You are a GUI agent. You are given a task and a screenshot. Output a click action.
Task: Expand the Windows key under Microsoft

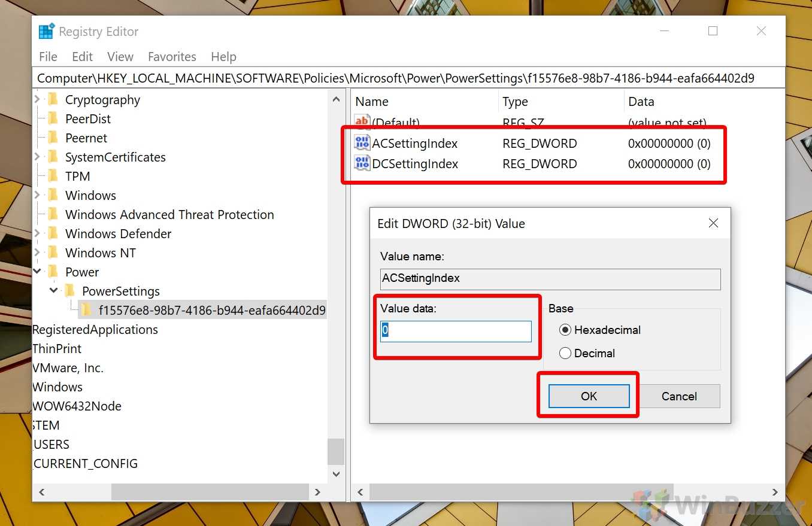(37, 195)
